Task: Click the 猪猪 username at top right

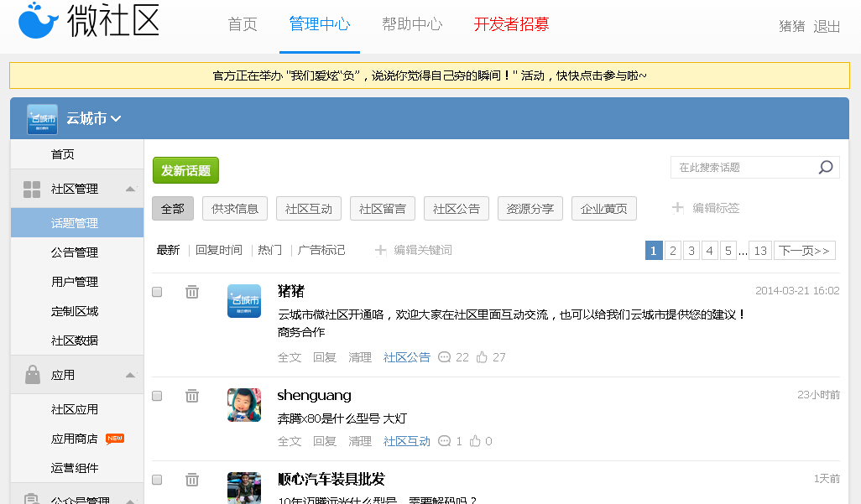Action: 792,26
